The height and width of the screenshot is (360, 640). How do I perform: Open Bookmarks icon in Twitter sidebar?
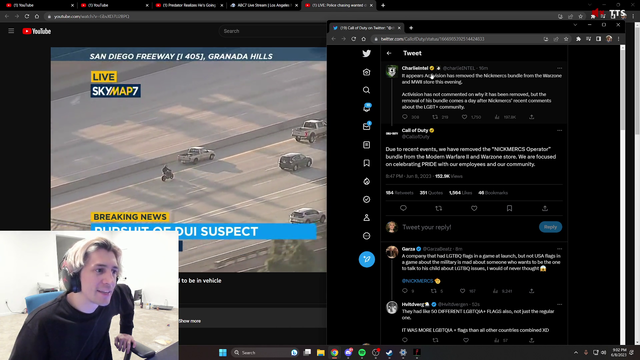point(367,163)
